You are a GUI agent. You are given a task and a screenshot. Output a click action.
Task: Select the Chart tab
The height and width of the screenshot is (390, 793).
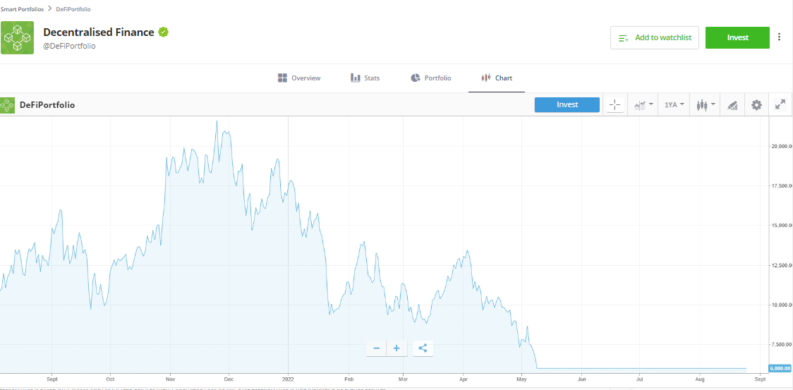[x=496, y=78]
